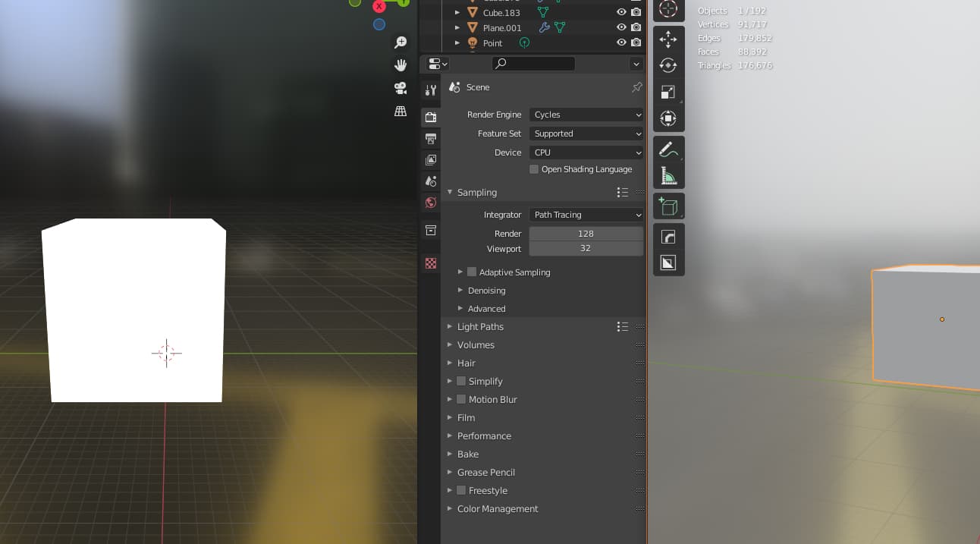
Task: Select the diagonal-split square tool icon
Action: (x=668, y=263)
